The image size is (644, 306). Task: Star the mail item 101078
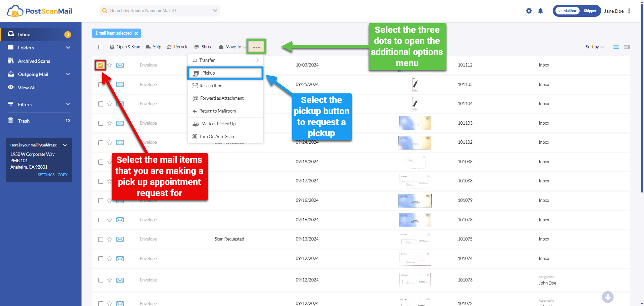pyautogui.click(x=109, y=220)
